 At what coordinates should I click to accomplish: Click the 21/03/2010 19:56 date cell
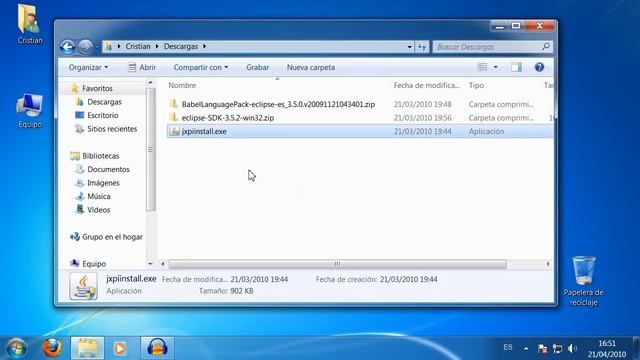click(x=422, y=118)
